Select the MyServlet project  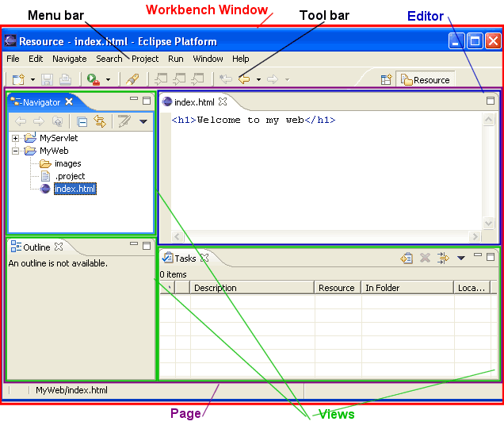click(x=59, y=138)
